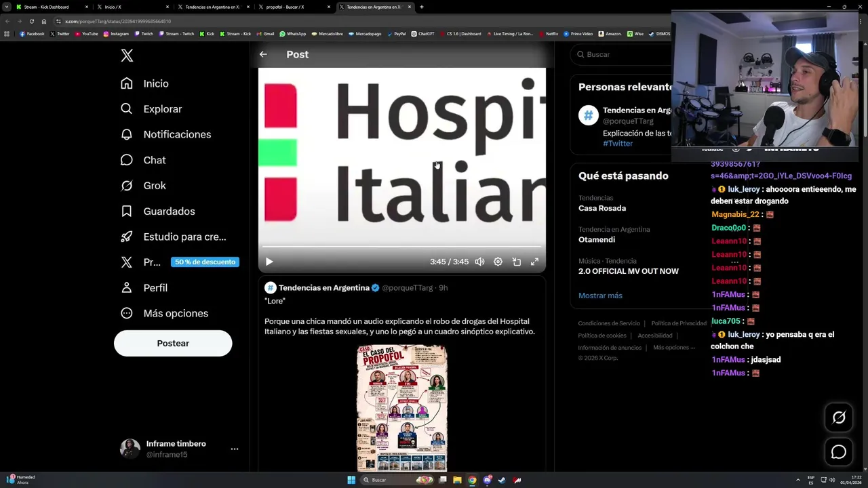The image size is (868, 488).
Task: Click the Postear button
Action: (x=173, y=344)
